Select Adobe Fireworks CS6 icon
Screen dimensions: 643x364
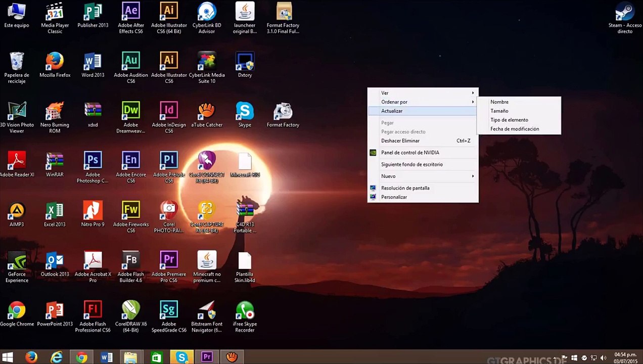coord(131,217)
